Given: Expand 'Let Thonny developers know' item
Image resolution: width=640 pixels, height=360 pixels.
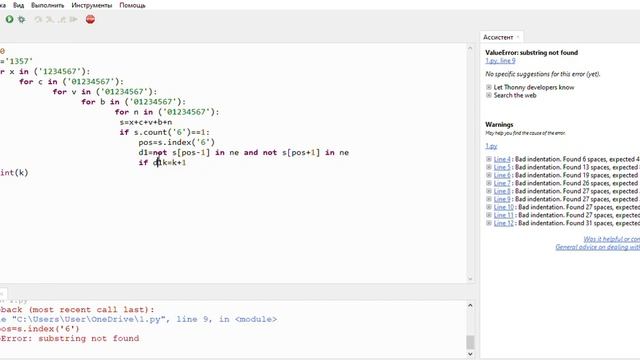Looking at the screenshot, I should point(489,87).
